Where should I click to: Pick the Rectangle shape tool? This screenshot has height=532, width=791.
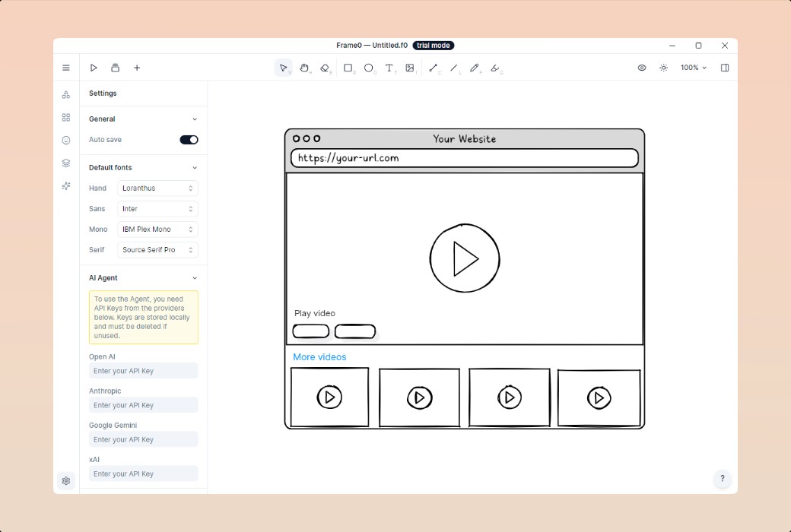(x=348, y=68)
